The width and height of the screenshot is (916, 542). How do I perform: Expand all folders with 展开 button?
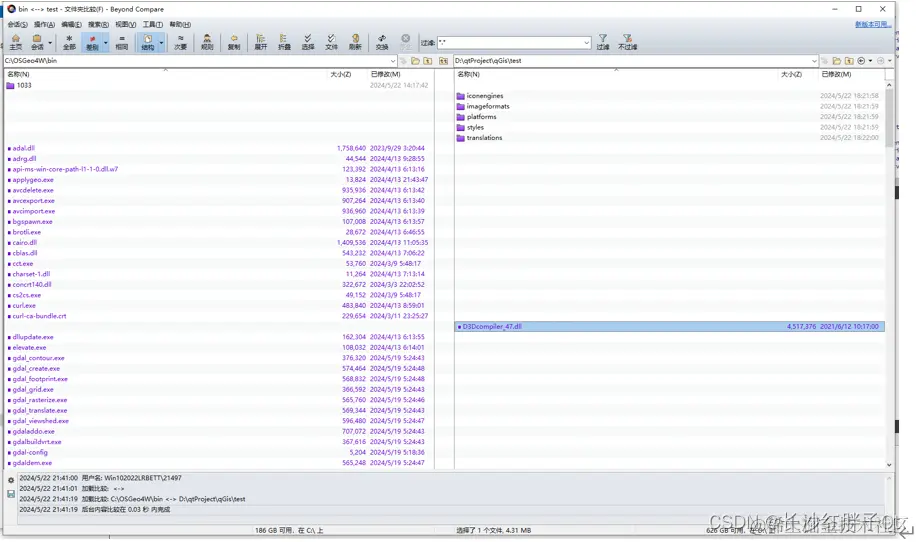[261, 42]
